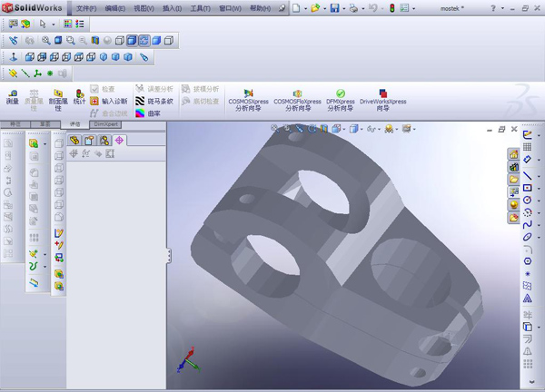The height and width of the screenshot is (392, 545).
Task: Start the DFMXpress analysis wizard
Action: pyautogui.click(x=341, y=99)
